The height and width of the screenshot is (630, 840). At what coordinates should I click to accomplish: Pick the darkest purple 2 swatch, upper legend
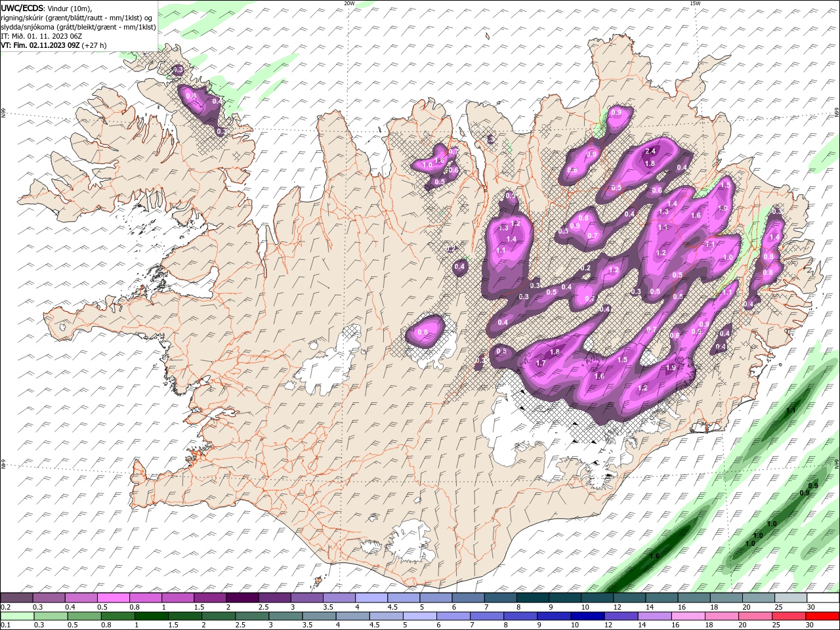tap(241, 598)
